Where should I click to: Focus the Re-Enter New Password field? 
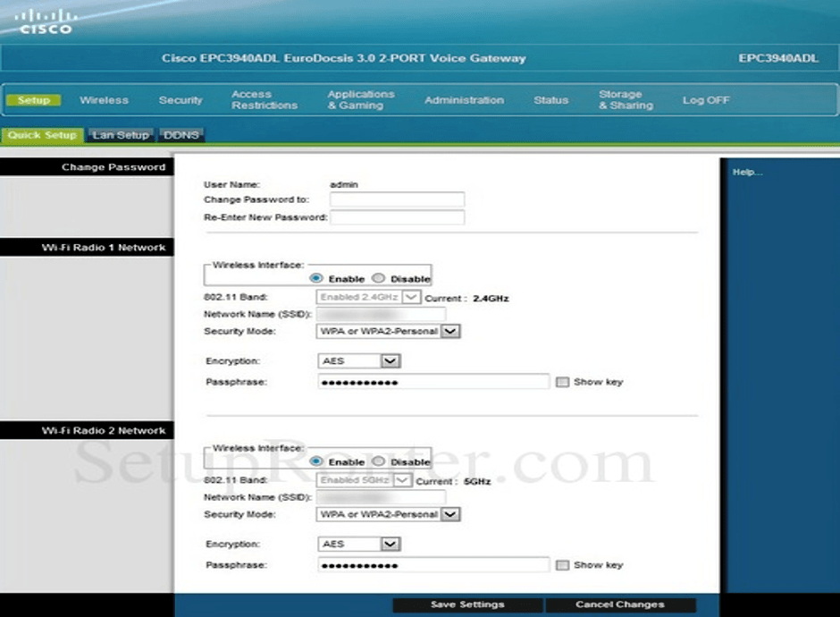[x=397, y=217]
